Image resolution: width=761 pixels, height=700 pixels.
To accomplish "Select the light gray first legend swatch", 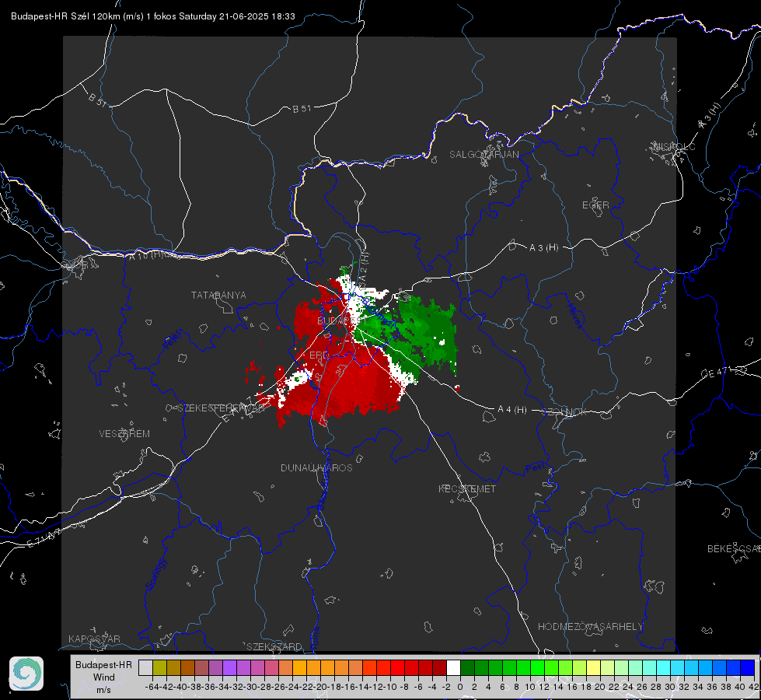I will coord(145,667).
